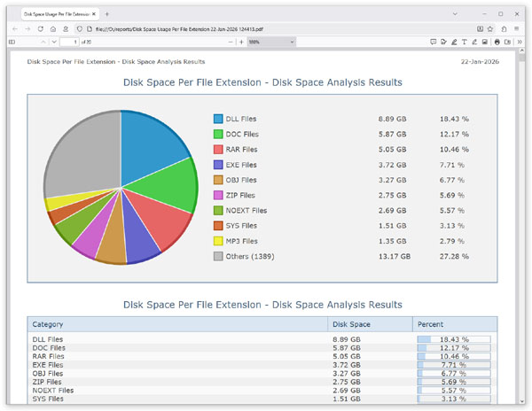The height and width of the screenshot is (411, 532).
Task: Open the extensions icon
Action: (505, 29)
